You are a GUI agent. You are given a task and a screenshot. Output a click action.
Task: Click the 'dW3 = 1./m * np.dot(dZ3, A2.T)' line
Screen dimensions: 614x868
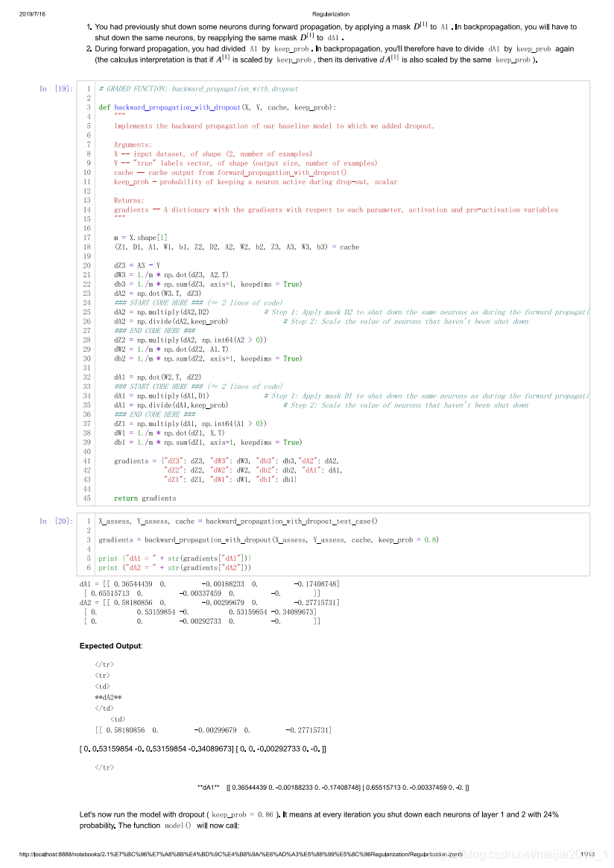[x=171, y=275]
